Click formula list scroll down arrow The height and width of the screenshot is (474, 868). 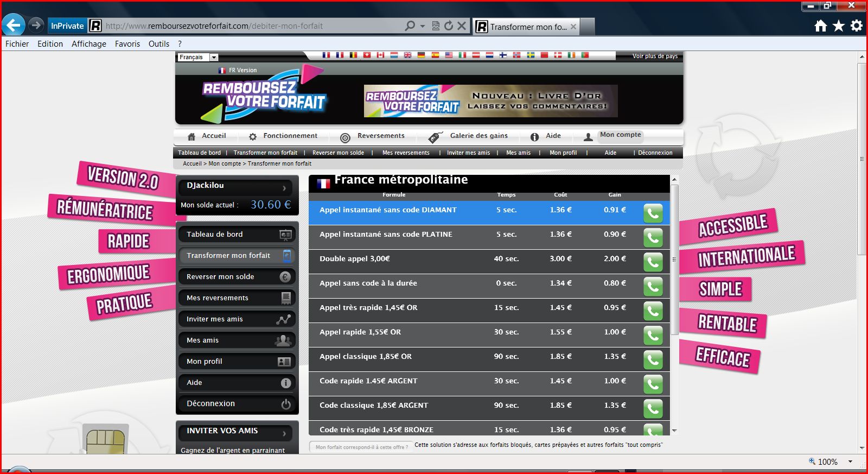pyautogui.click(x=674, y=431)
